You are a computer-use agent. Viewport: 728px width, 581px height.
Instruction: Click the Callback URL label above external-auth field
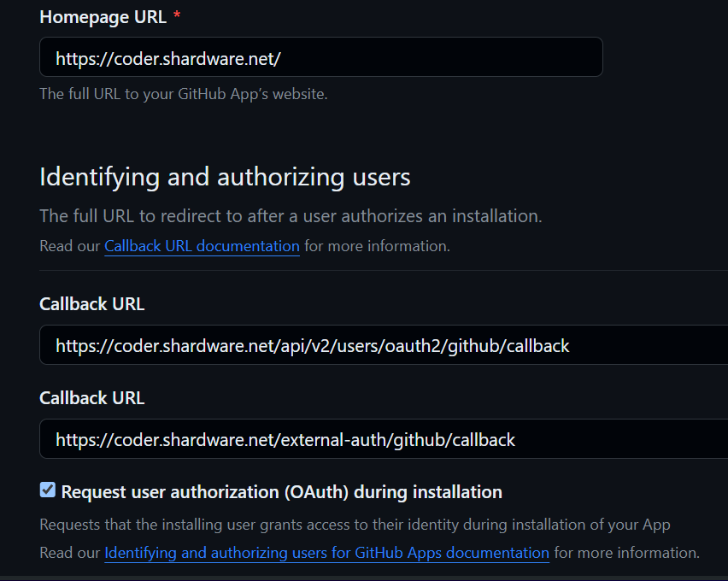click(x=92, y=398)
